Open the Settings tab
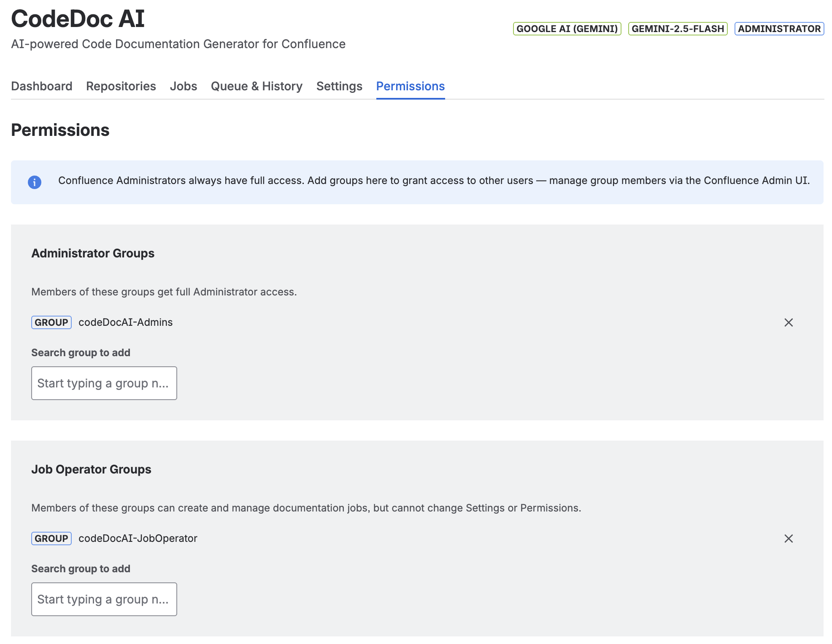Screen dimensions: 832x644 click(339, 86)
